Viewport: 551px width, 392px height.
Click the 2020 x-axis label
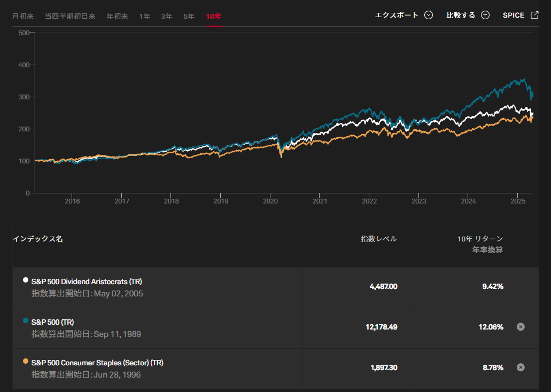click(x=270, y=201)
